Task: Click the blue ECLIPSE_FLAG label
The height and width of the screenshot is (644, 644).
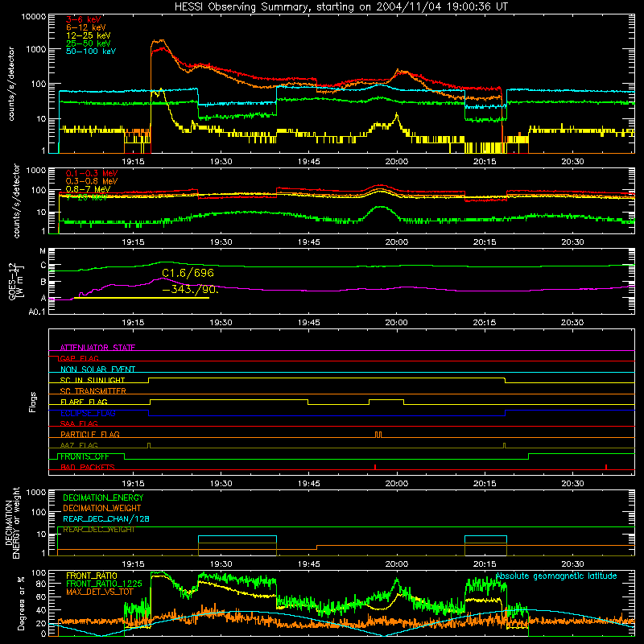Action: click(x=88, y=413)
